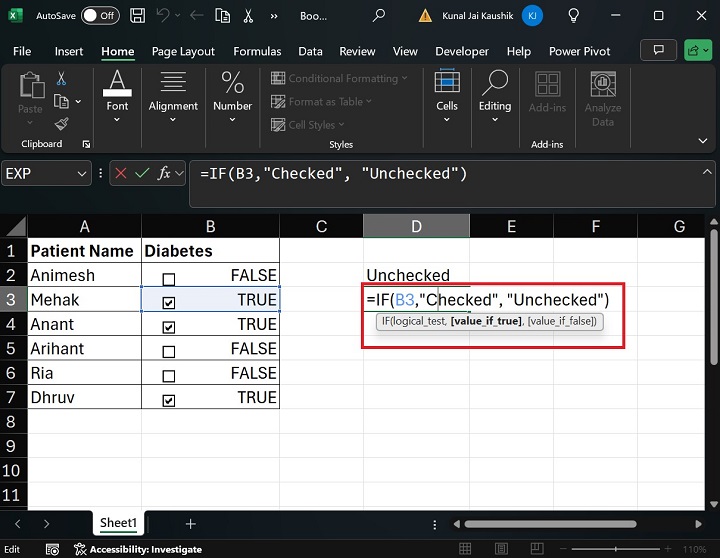
Task: Uncheck Mehak's Diabetes checkbox
Action: point(168,302)
